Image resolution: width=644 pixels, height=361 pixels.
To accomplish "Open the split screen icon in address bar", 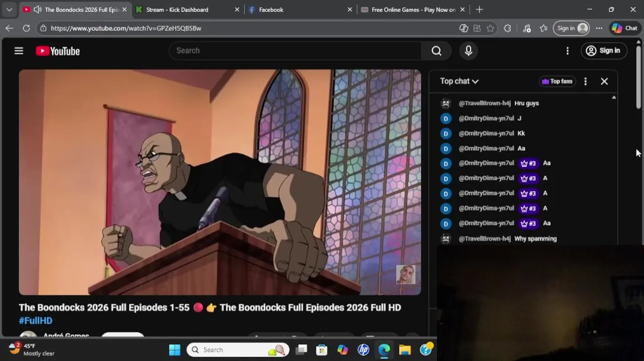I will coord(477,29).
